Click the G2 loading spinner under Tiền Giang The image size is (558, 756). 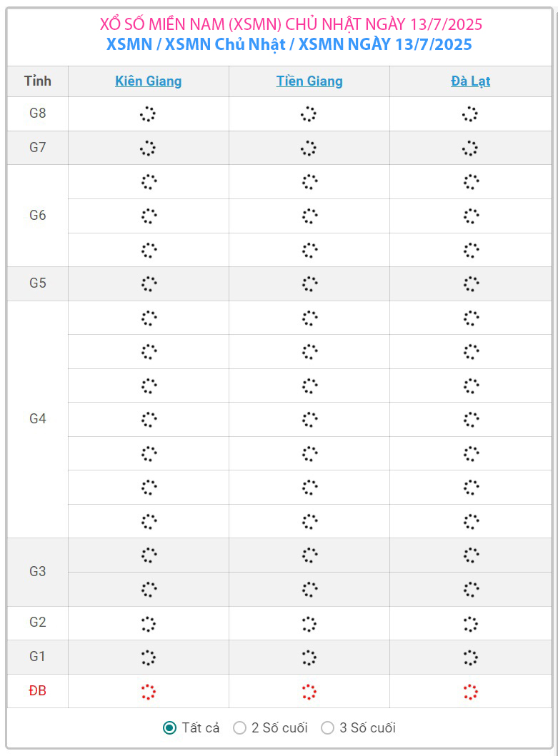(309, 623)
